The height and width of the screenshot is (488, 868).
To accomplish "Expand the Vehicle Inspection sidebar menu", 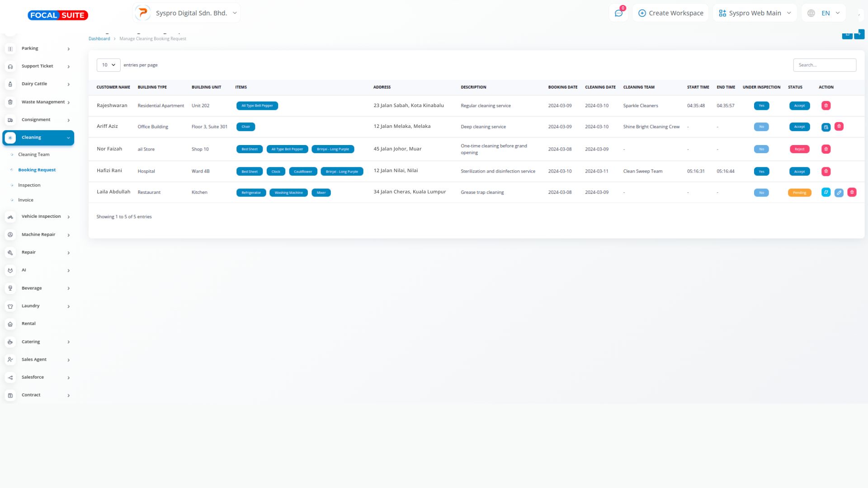I will (x=41, y=216).
